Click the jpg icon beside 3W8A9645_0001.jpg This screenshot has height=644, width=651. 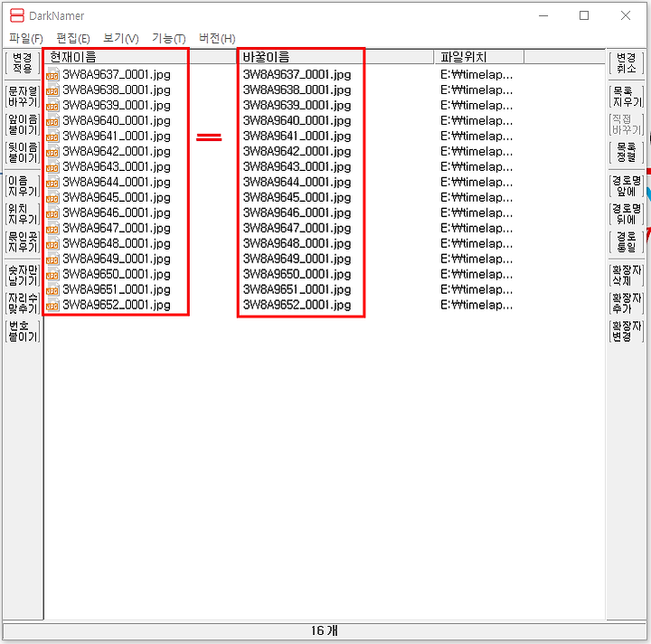point(52,198)
